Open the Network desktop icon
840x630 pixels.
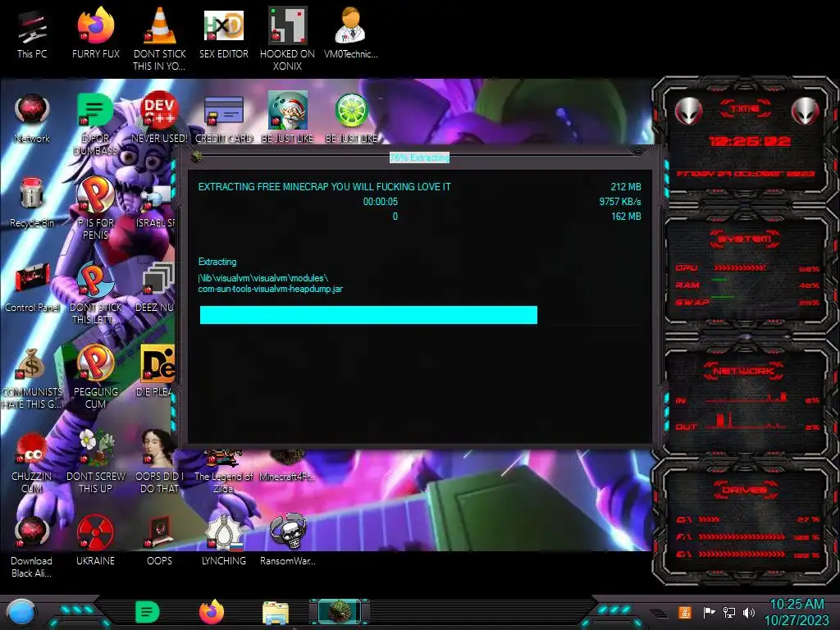point(32,118)
